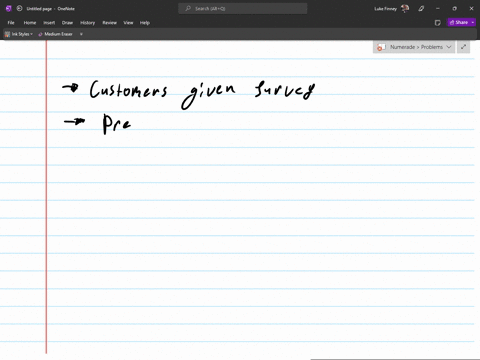Open the View tab
This screenshot has height=360, width=480.
[128, 23]
